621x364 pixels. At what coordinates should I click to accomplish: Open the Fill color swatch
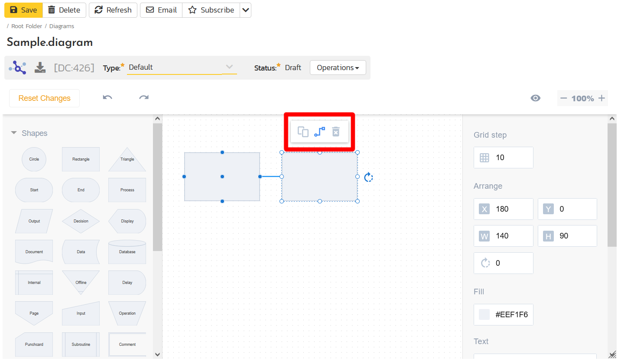click(x=484, y=315)
